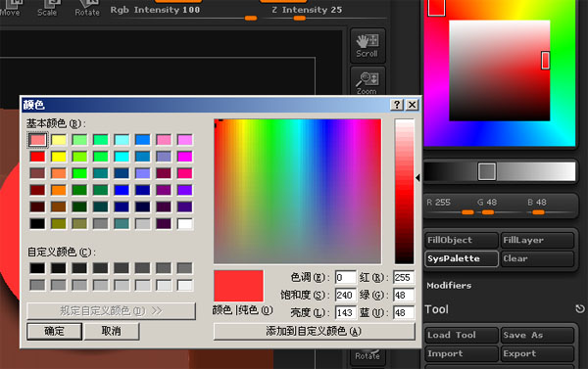The height and width of the screenshot is (369, 588).
Task: Open the Load Tool option
Action: 462,335
